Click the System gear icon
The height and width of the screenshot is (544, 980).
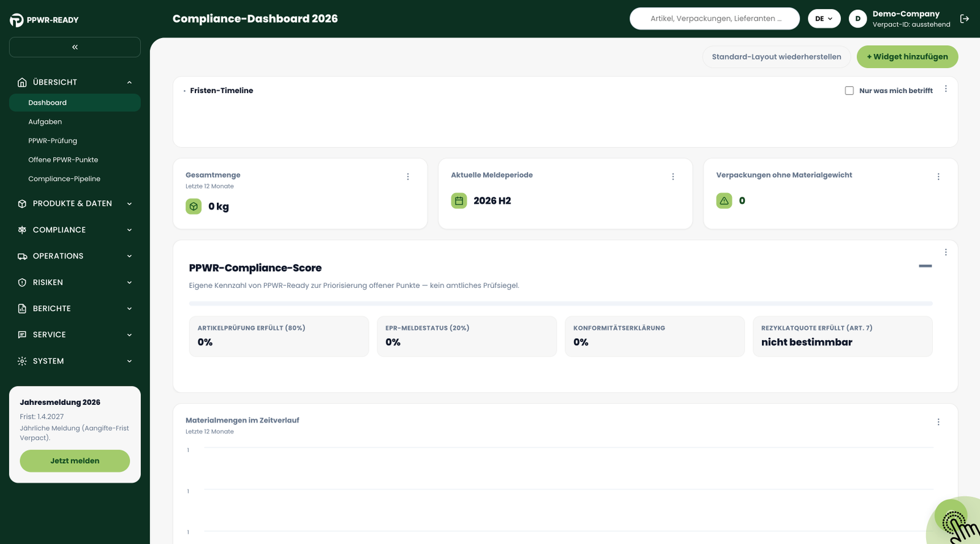coord(22,361)
